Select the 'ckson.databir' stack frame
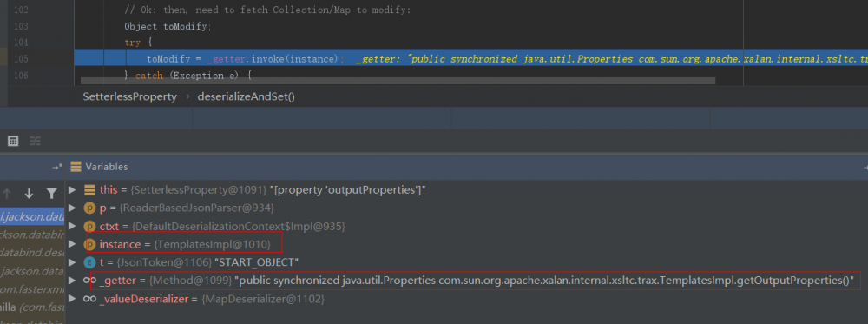This screenshot has width=868, height=324. pyautogui.click(x=32, y=235)
